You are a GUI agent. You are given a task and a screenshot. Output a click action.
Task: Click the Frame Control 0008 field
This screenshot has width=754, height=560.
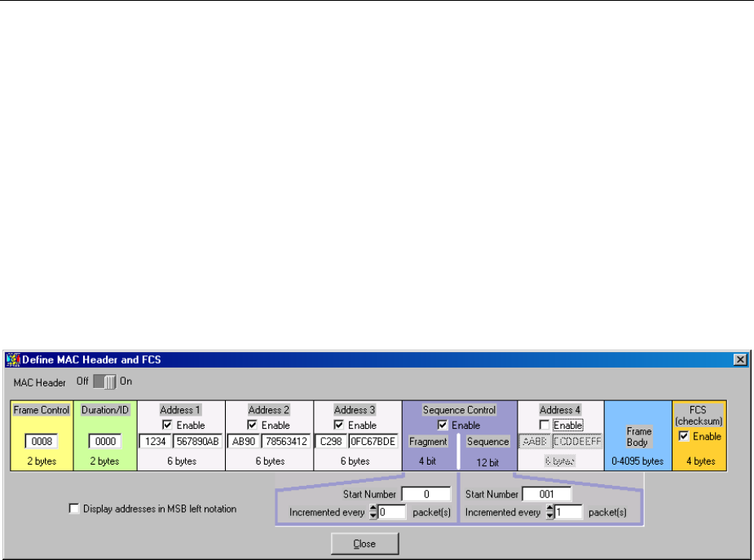click(x=42, y=441)
